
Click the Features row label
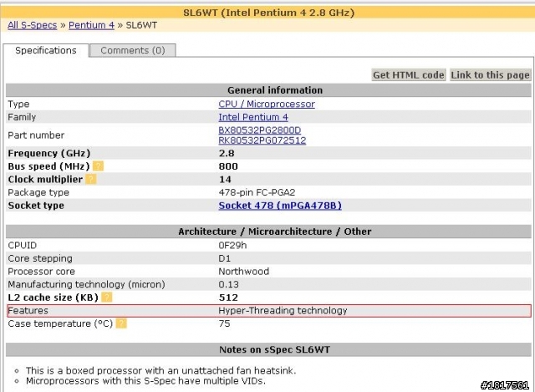pyautogui.click(x=28, y=310)
